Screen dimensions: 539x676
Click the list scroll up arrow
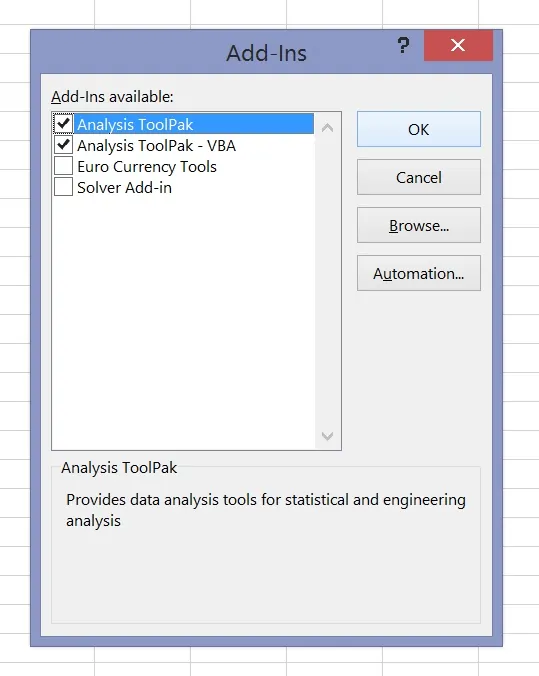click(327, 128)
